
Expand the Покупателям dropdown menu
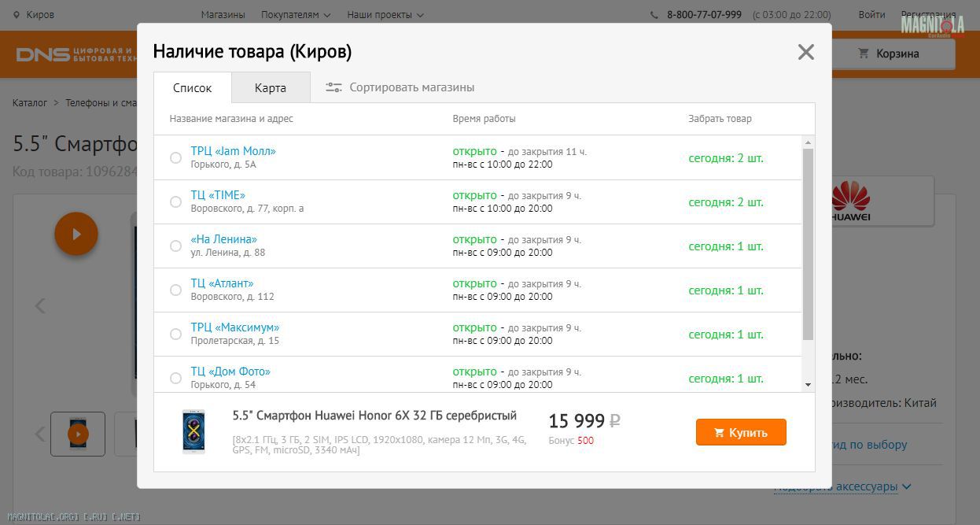tap(296, 15)
